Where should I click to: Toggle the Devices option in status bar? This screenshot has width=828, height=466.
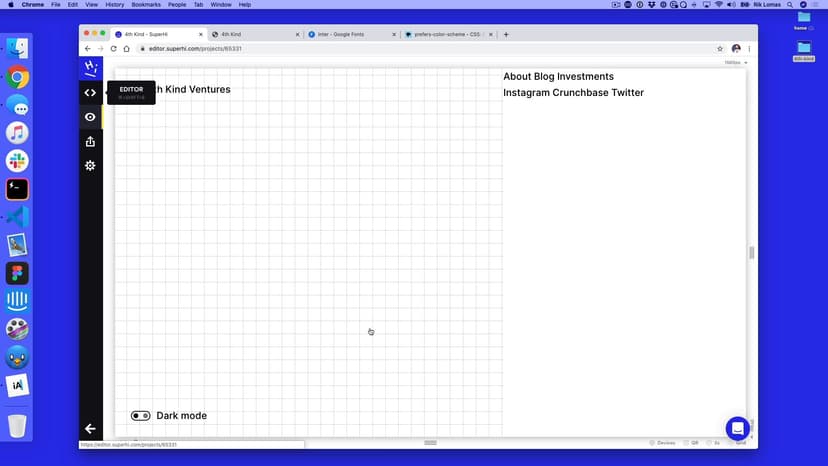coord(662,442)
